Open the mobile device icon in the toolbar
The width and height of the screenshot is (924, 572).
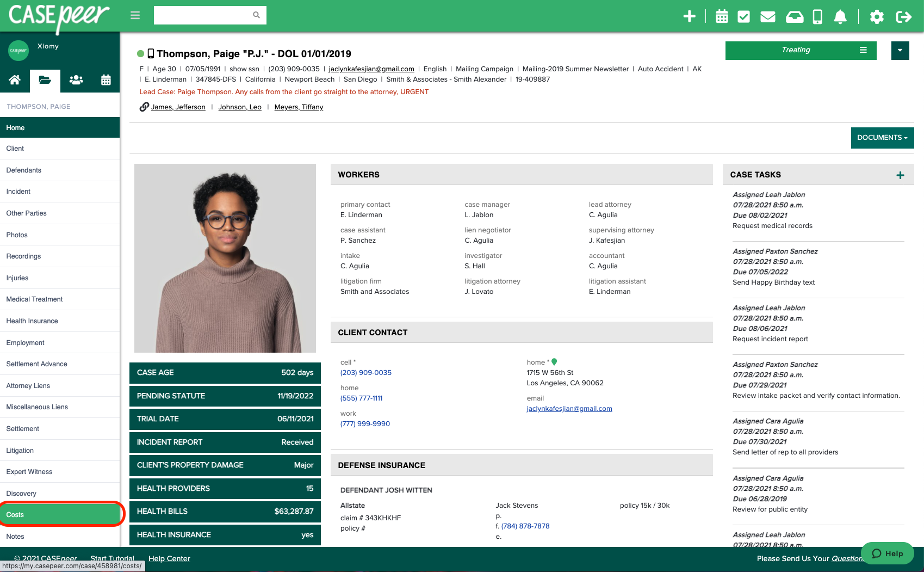coord(817,17)
